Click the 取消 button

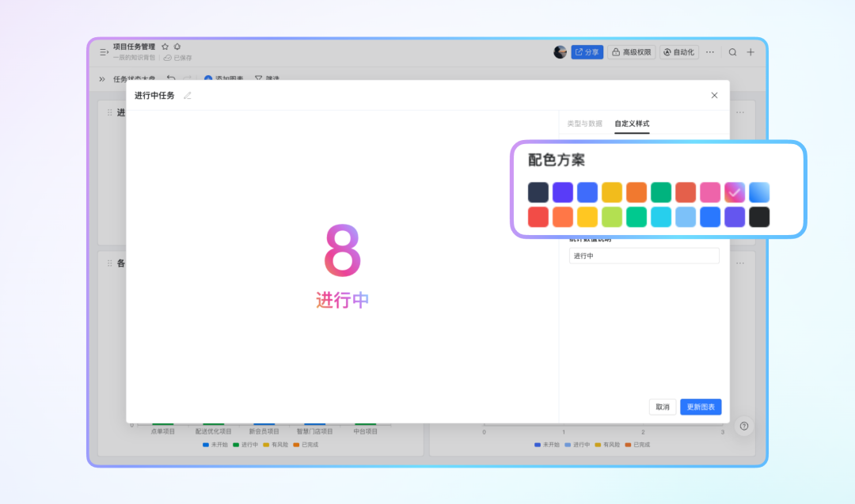point(663,407)
